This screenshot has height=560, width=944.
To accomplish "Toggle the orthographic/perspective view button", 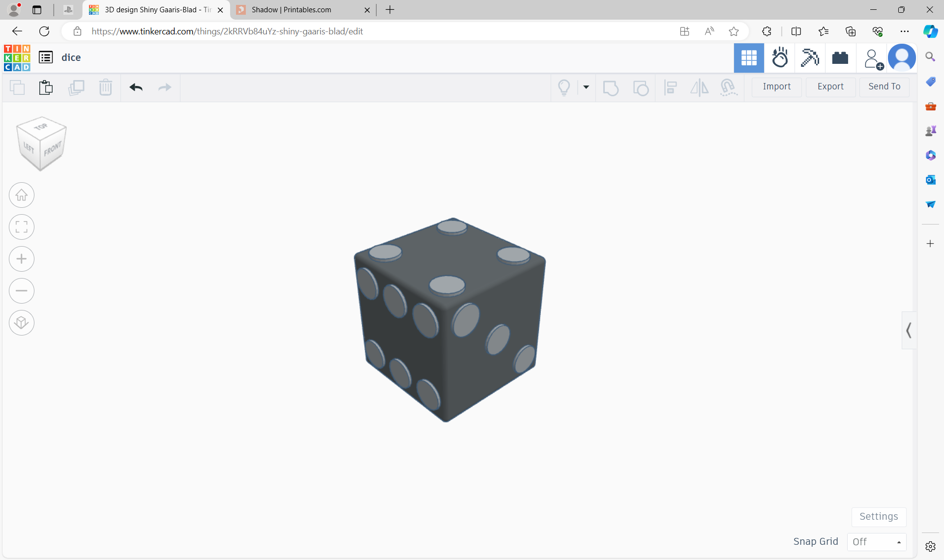I will [22, 323].
